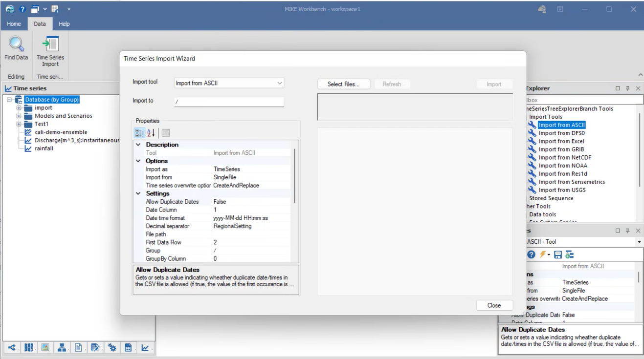This screenshot has height=359, width=644.
Task: Click the Import to path field
Action: tap(229, 101)
